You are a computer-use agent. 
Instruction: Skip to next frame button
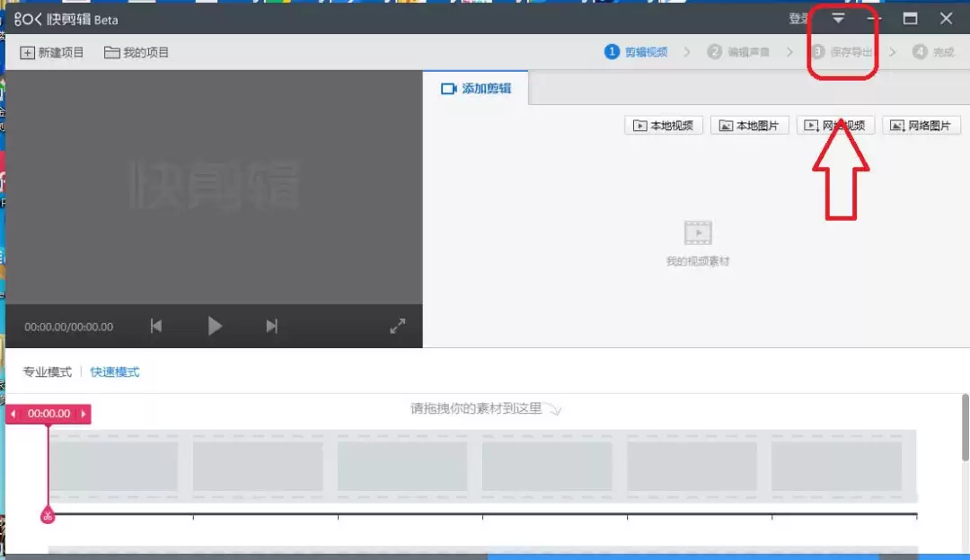(271, 326)
